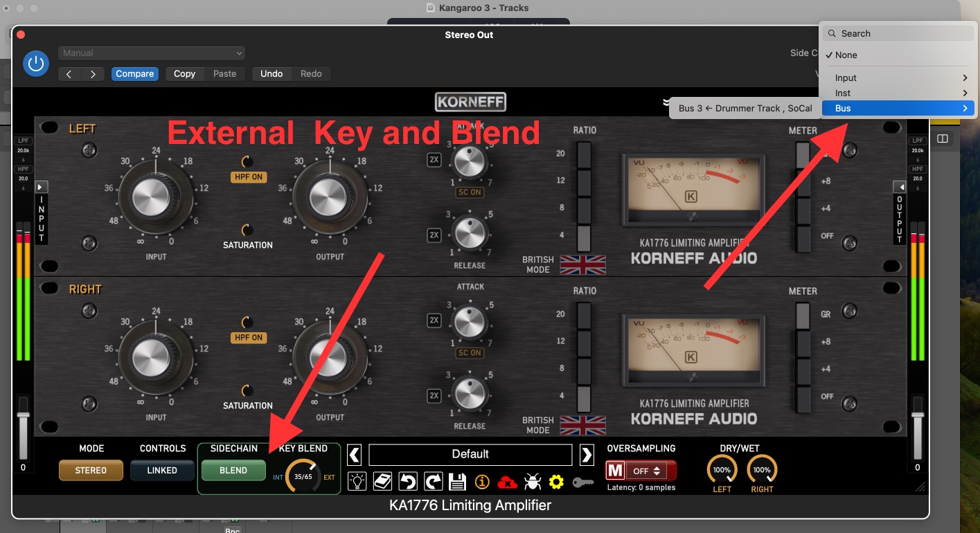980x533 pixels.
Task: Open the Default preset name field
Action: pos(470,455)
